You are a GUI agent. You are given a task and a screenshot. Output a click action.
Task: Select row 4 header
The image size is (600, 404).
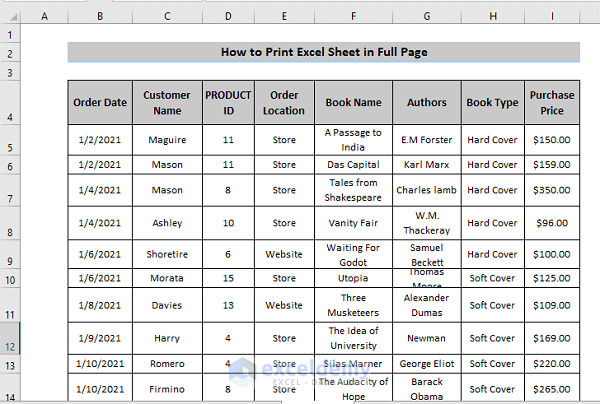click(10, 103)
